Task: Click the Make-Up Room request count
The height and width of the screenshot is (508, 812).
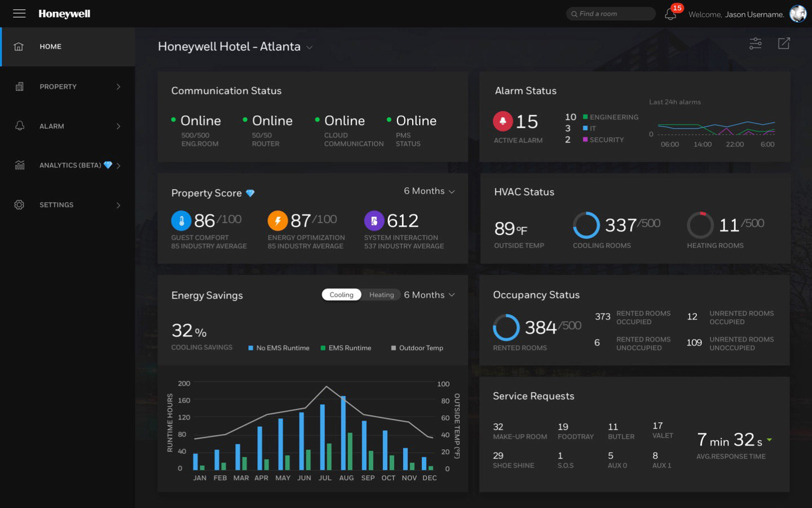Action: (498, 427)
